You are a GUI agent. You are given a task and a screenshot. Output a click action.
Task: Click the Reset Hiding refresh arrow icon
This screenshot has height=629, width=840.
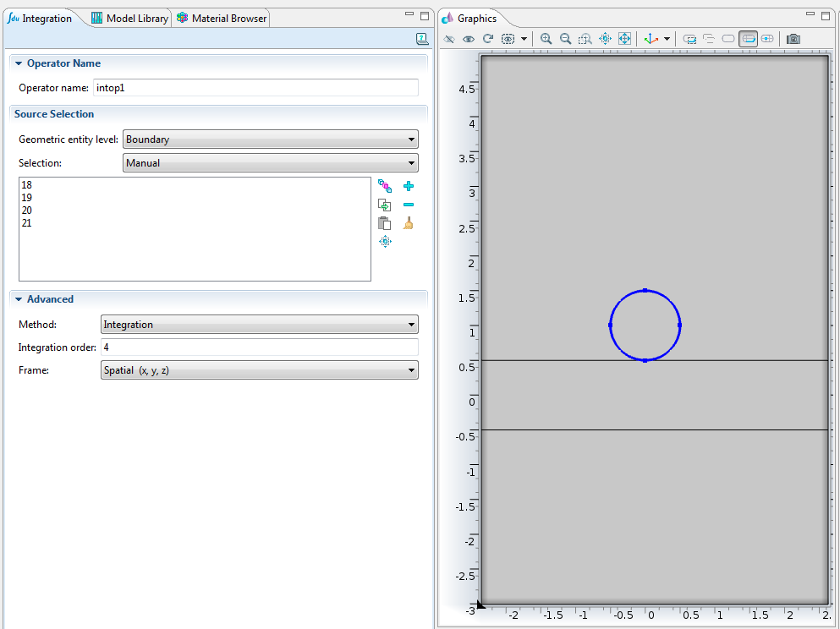488,39
